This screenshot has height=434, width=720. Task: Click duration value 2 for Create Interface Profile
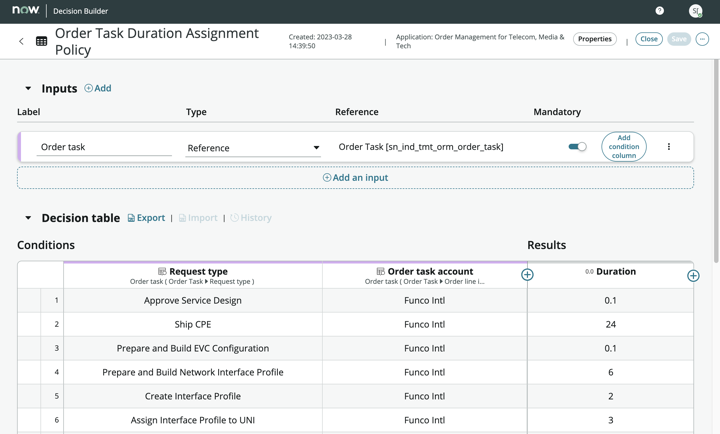click(610, 396)
